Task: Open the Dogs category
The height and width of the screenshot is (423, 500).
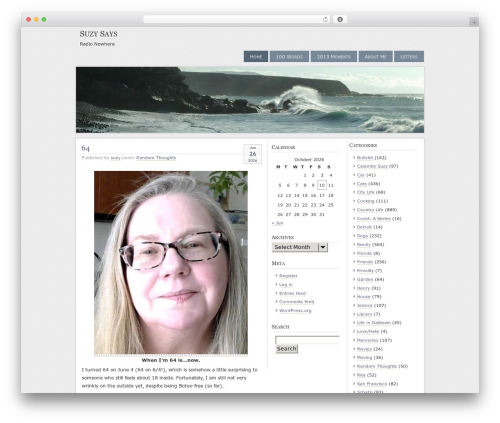Action: click(362, 236)
